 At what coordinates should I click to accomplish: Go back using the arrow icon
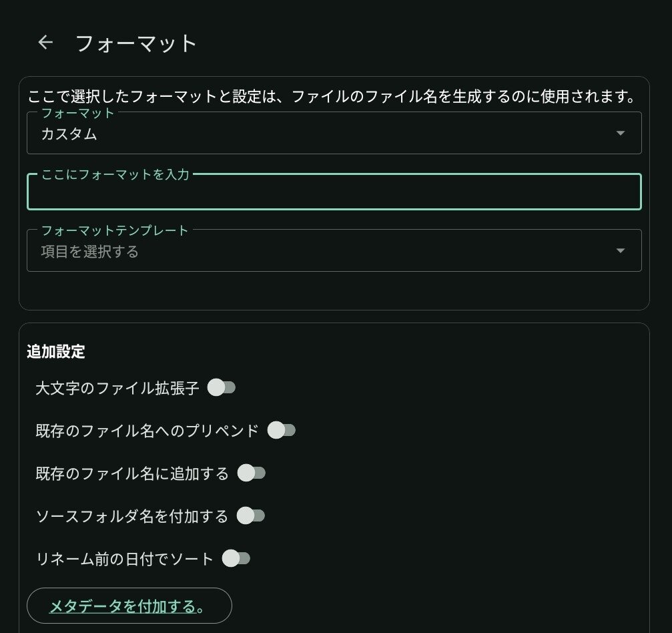pyautogui.click(x=45, y=43)
